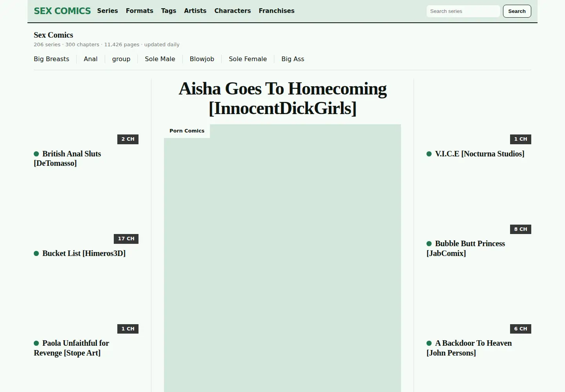Viewport: 565px width, 392px height.
Task: Open the [DeTomasso] series title link
Action: click(x=67, y=158)
